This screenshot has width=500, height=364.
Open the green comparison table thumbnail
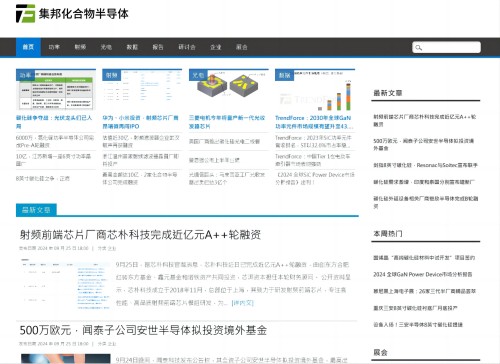[x=56, y=89]
